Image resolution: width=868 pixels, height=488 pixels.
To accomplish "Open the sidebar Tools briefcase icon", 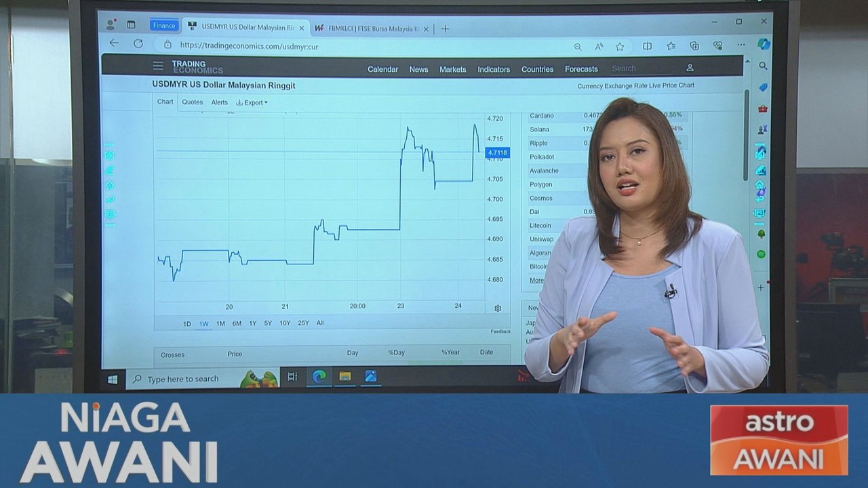I will pyautogui.click(x=763, y=108).
